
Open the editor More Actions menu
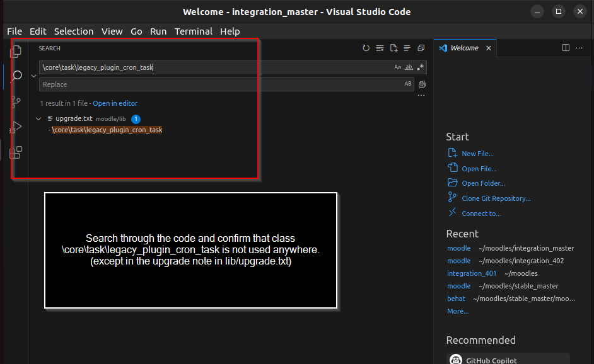(579, 48)
